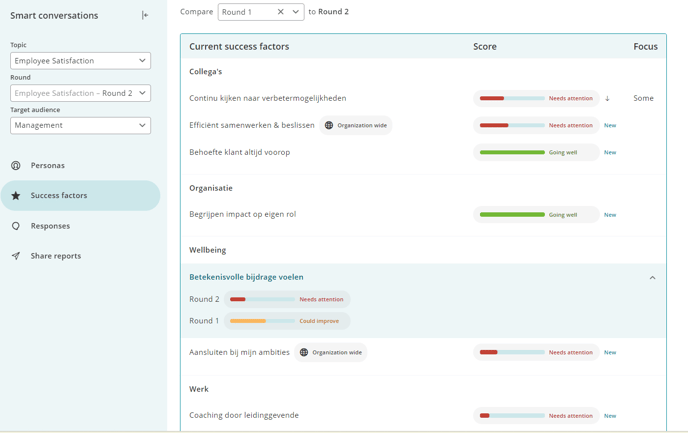
Task: Click the Responses speech bubble icon
Action: pos(16,226)
